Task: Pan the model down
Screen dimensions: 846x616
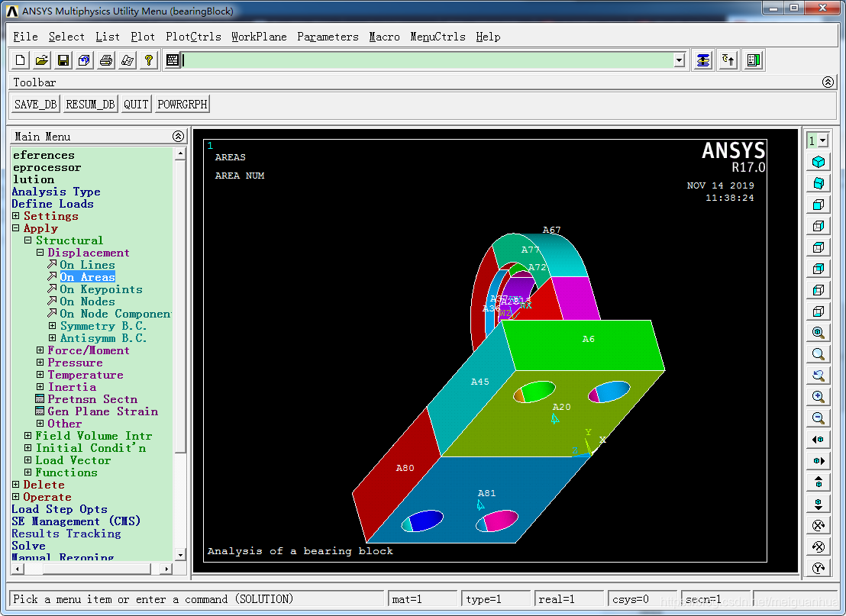Action: tap(818, 504)
